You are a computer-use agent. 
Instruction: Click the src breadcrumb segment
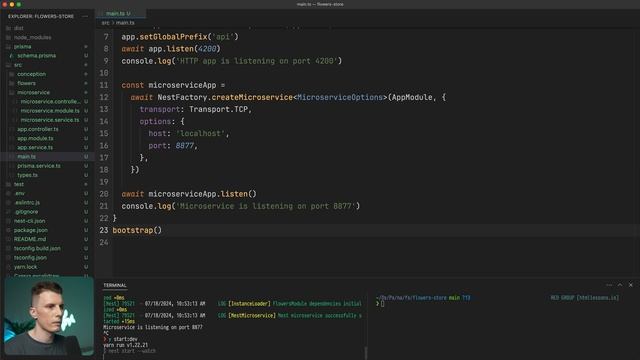coord(105,23)
